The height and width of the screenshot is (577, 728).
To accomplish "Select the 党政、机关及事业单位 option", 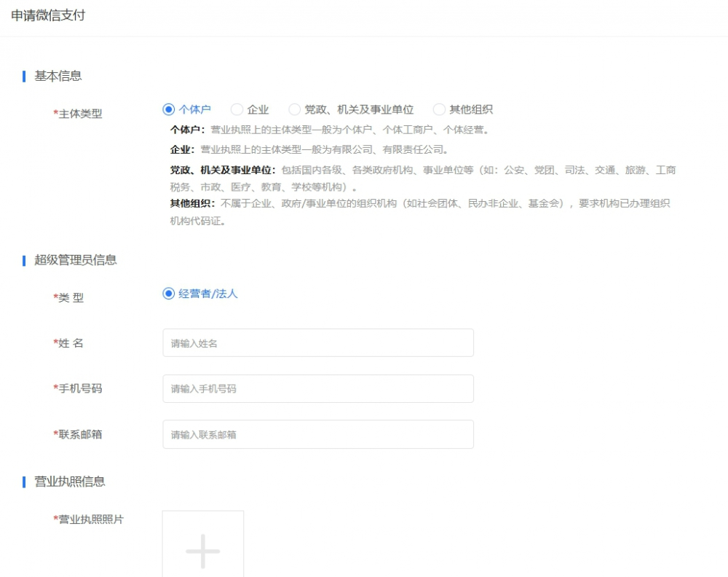I will coord(294,109).
